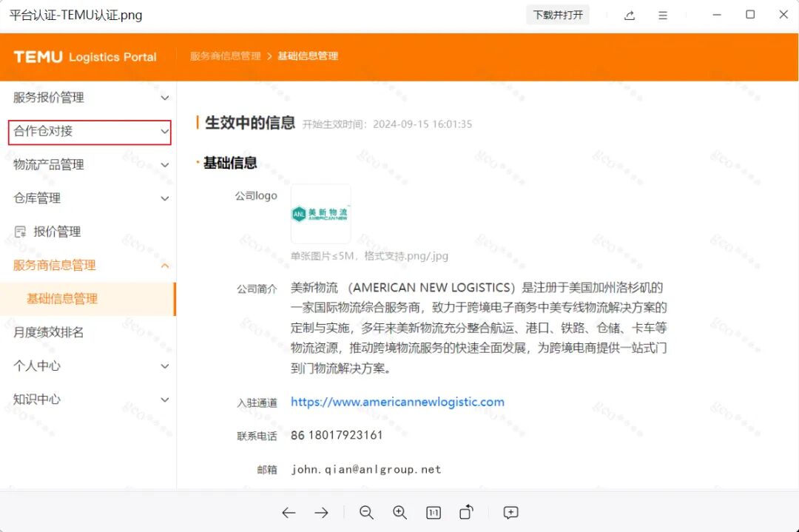Viewport: 799px width, 532px height.
Task: Collapse the 服务商信息管理 section
Action: (89, 265)
